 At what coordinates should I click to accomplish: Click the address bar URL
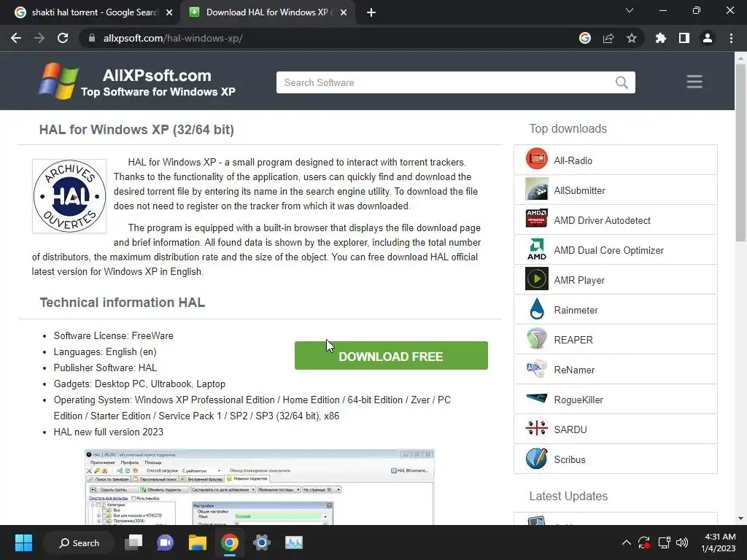[x=173, y=38]
